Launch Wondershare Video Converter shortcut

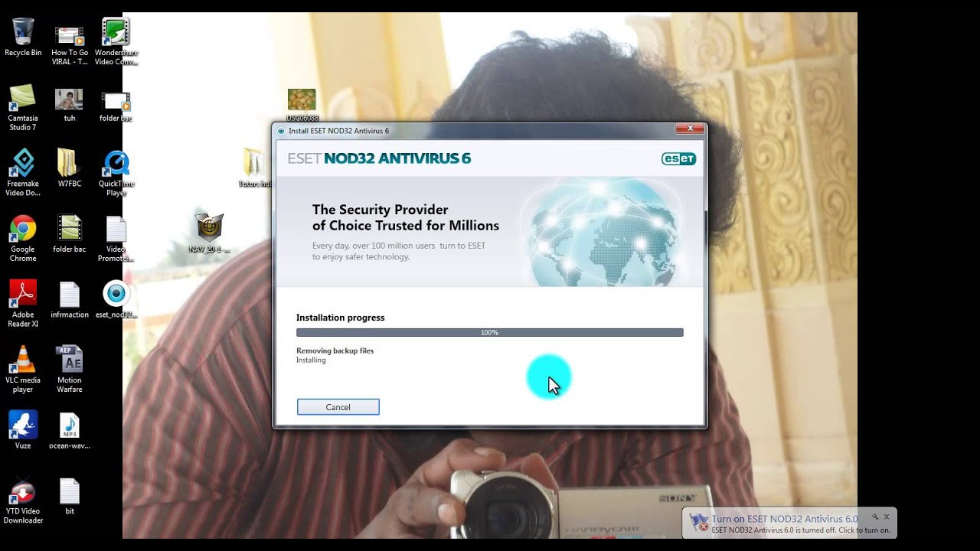point(116,41)
